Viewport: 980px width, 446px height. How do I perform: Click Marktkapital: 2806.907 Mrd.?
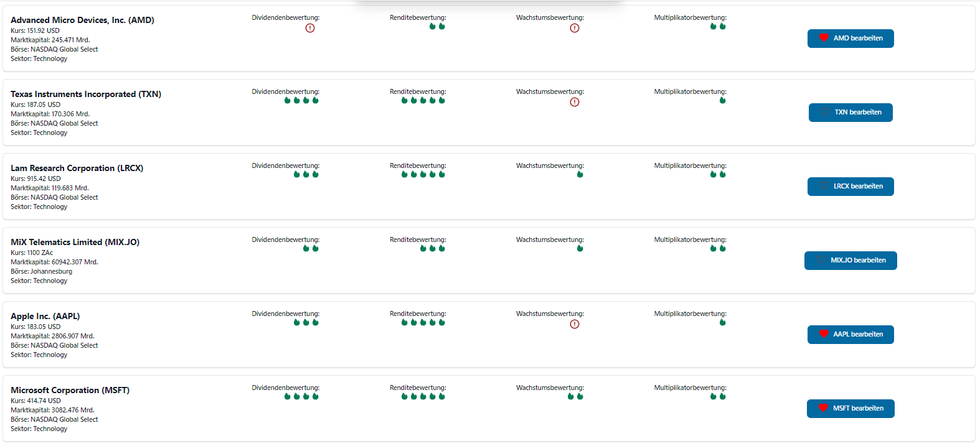(52, 336)
